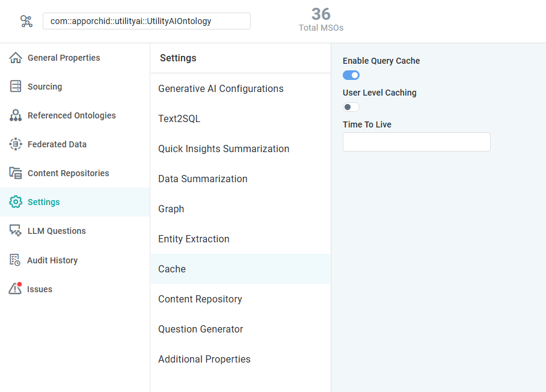Click the Referenced Ontologies hierarchy icon
546x392 pixels.
(x=16, y=115)
